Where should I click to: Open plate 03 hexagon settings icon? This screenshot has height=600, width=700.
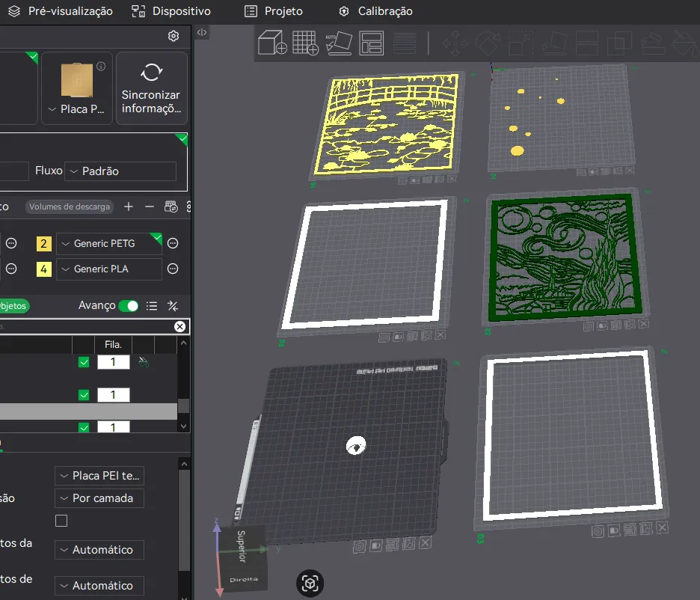click(598, 531)
